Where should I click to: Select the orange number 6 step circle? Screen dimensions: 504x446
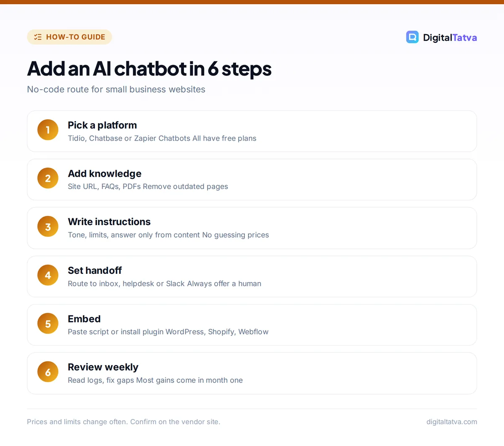click(x=48, y=372)
